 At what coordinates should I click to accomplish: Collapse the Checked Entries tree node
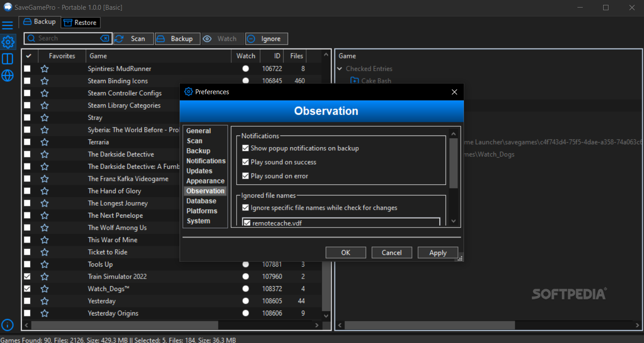click(340, 69)
